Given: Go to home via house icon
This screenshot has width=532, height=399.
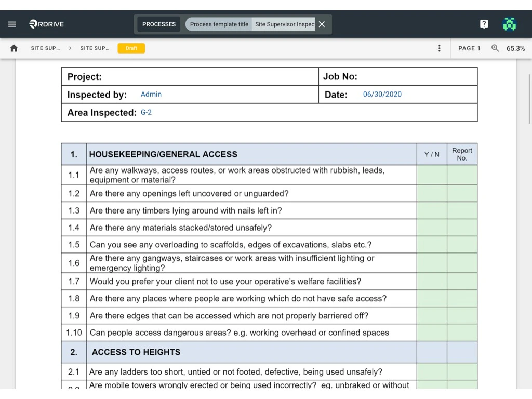Looking at the screenshot, I should 14,48.
